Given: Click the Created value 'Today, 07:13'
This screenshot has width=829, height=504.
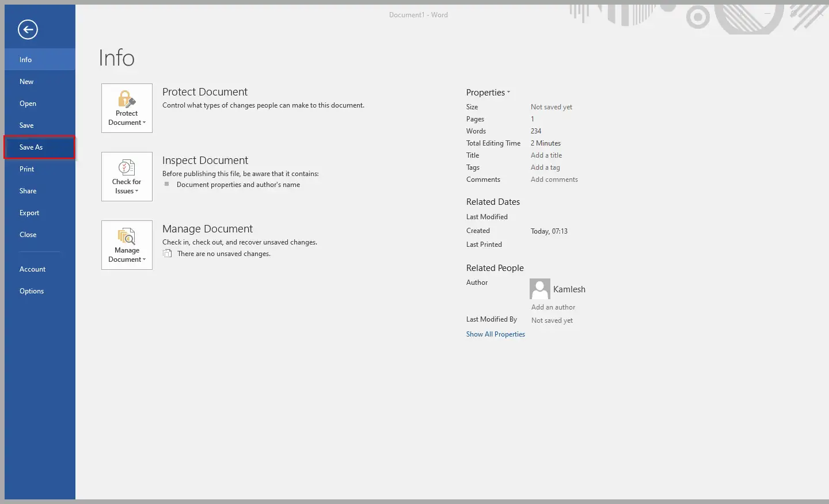Looking at the screenshot, I should 549,231.
